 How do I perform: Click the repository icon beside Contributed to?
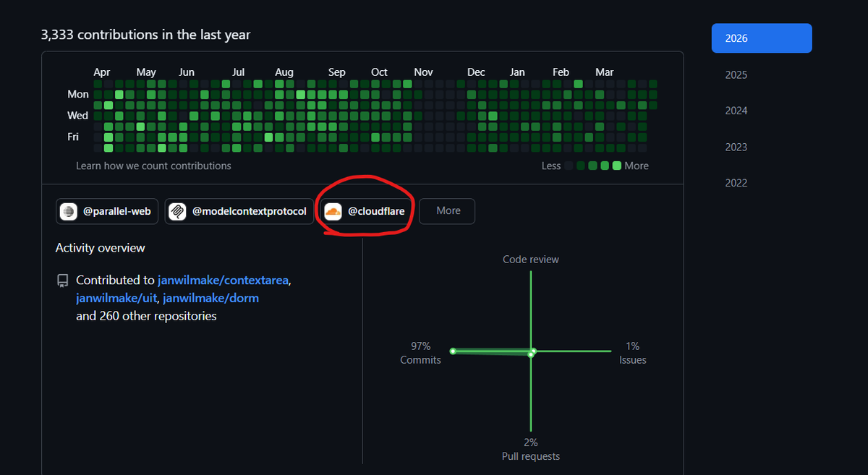tap(62, 281)
